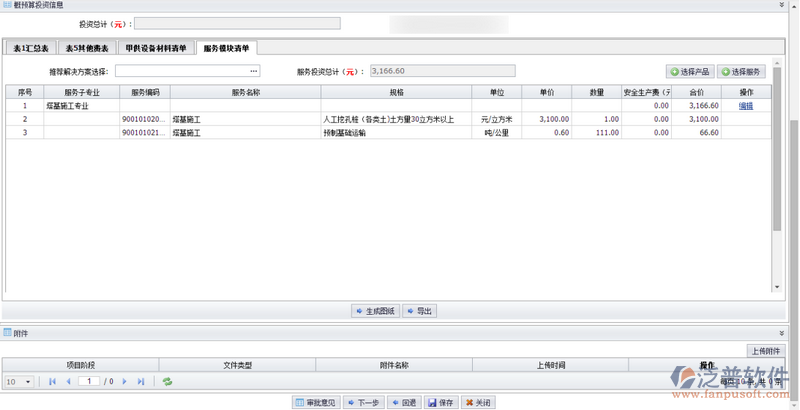Click the 保存 save icon button
This screenshot has width=800, height=410.
coord(441,402)
